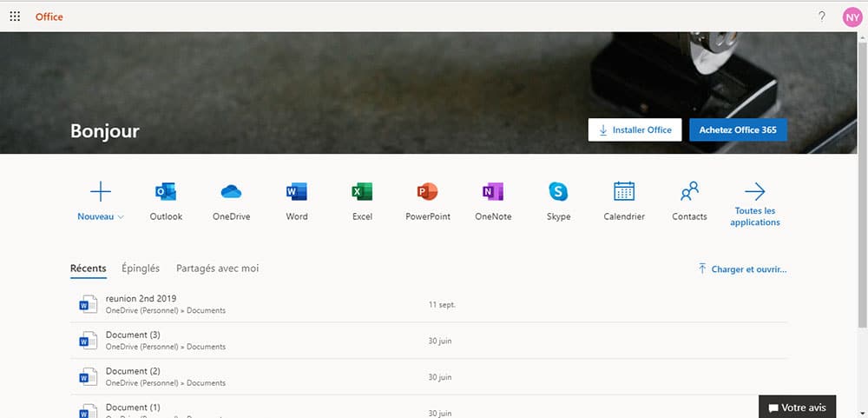The height and width of the screenshot is (418, 868).
Task: Click Toutes les applications arrow icon
Action: (x=754, y=192)
